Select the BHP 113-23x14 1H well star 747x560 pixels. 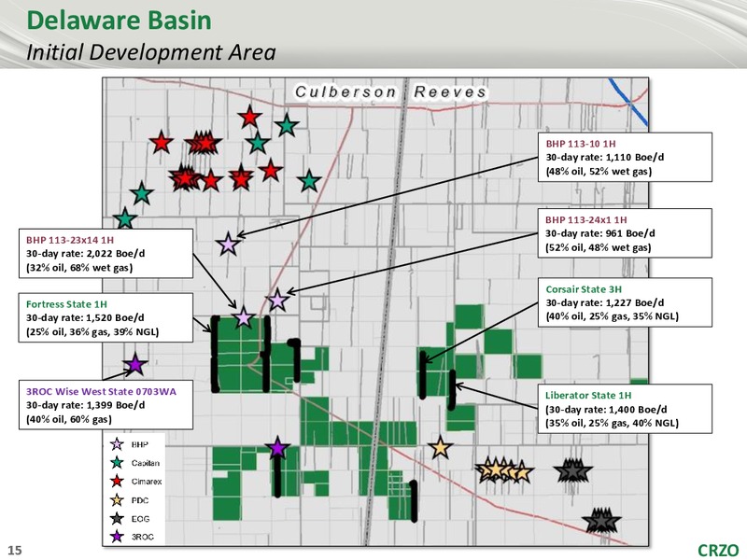[x=244, y=317]
